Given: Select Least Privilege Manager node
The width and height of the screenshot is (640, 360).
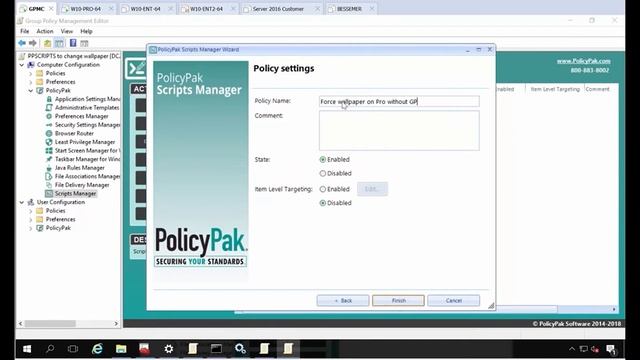Looking at the screenshot, I should click(x=85, y=142).
